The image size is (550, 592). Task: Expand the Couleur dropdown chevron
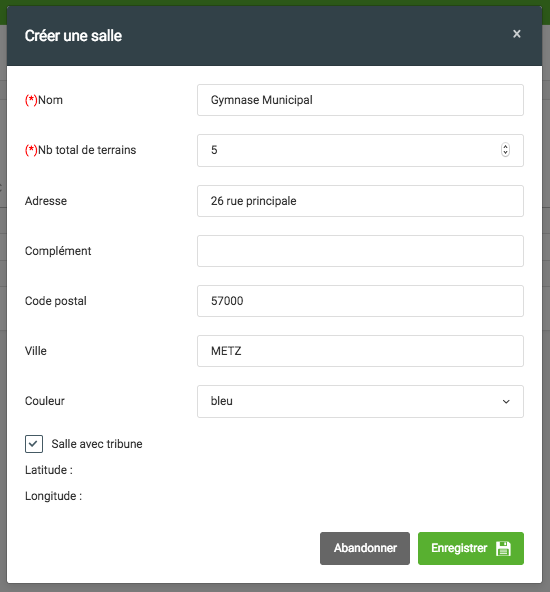[x=506, y=401]
